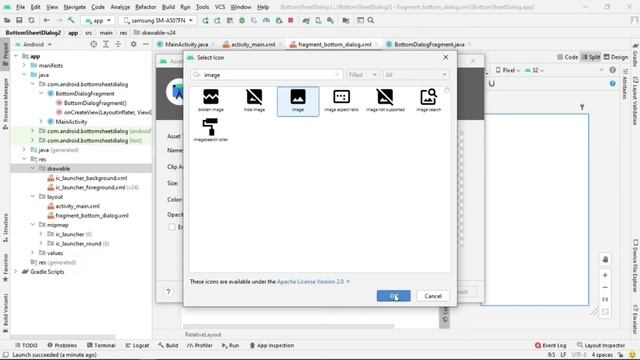Click Cancel in Select Icon dialog

[x=433, y=296]
